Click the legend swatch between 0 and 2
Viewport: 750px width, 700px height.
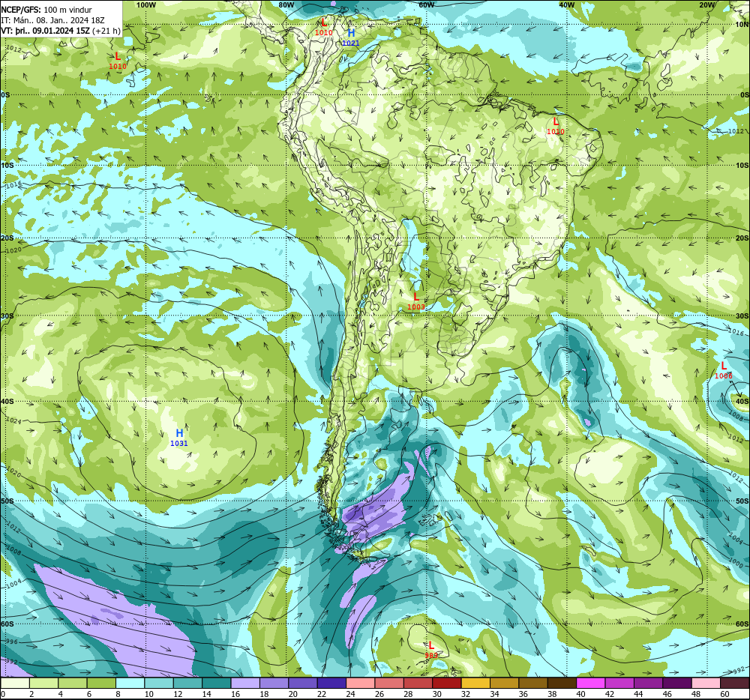tap(15, 683)
